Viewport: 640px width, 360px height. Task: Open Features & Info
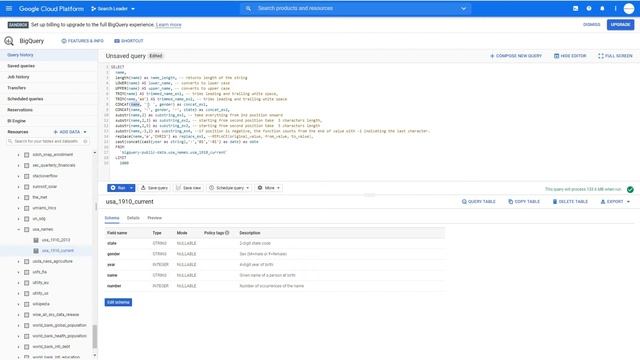(x=82, y=41)
